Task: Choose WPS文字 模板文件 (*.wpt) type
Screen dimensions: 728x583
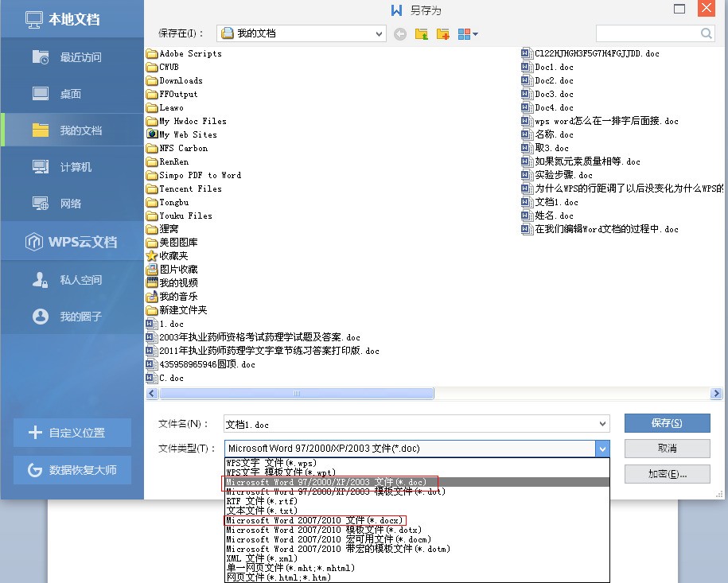Action: click(417, 472)
